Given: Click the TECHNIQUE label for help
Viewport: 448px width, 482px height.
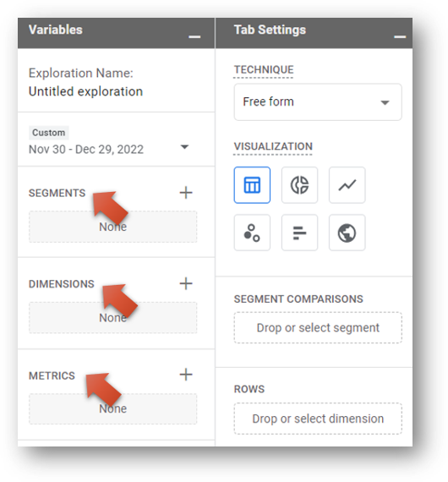Looking at the screenshot, I should 264,70.
